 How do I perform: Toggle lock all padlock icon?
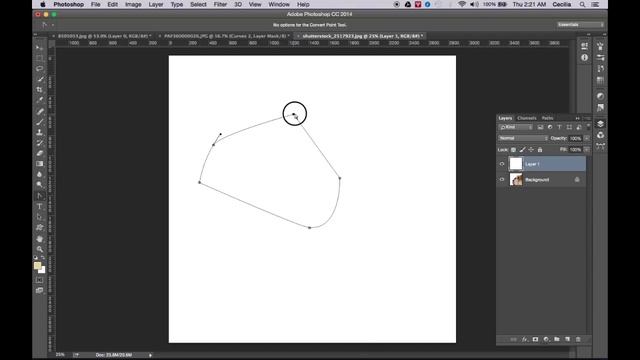(540, 150)
